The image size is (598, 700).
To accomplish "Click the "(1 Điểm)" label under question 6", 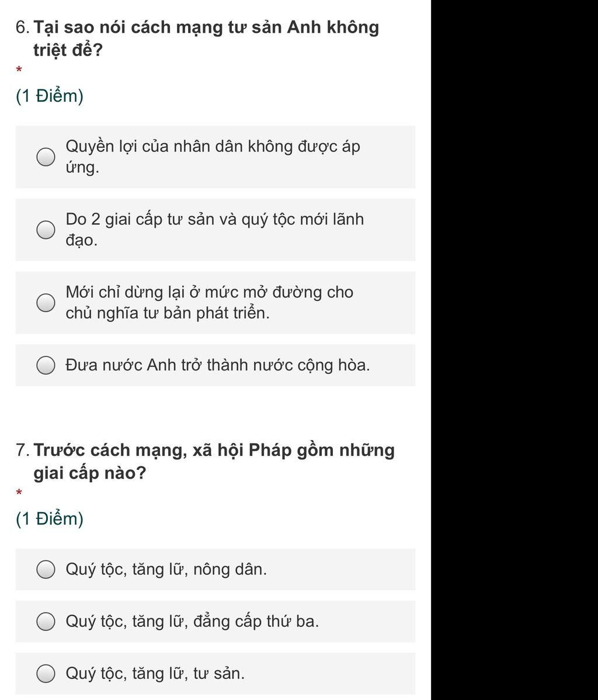I will point(50,96).
